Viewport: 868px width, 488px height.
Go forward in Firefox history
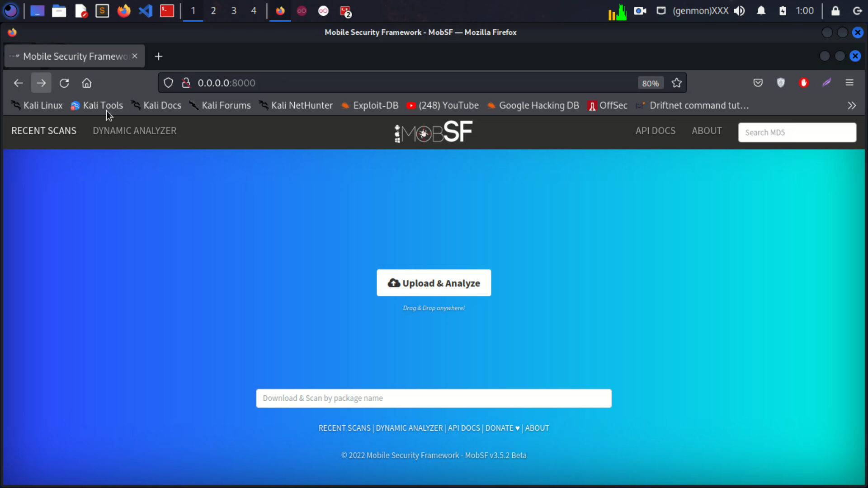click(41, 83)
